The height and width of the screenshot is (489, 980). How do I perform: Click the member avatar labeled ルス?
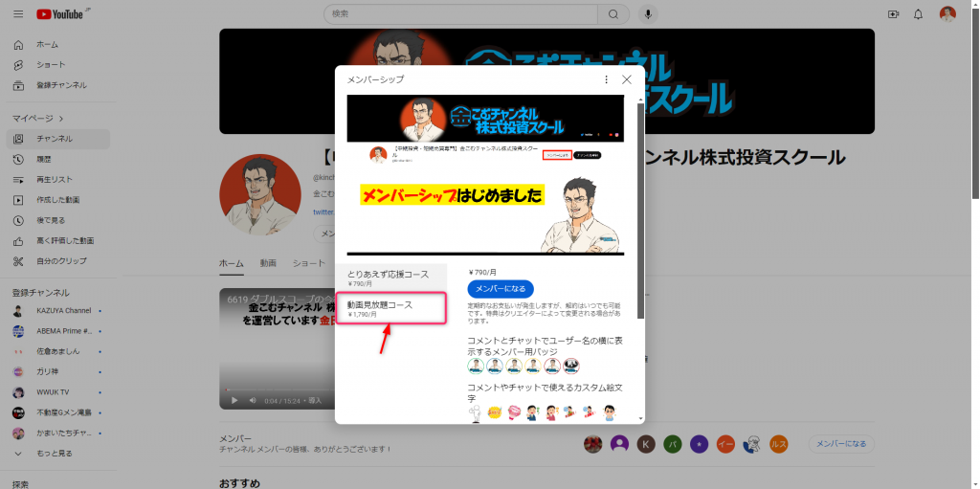click(x=779, y=444)
